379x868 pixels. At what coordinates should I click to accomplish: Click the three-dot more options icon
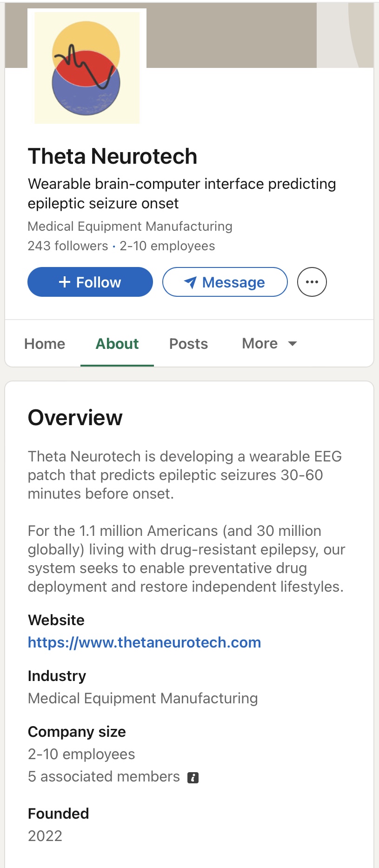(x=312, y=282)
